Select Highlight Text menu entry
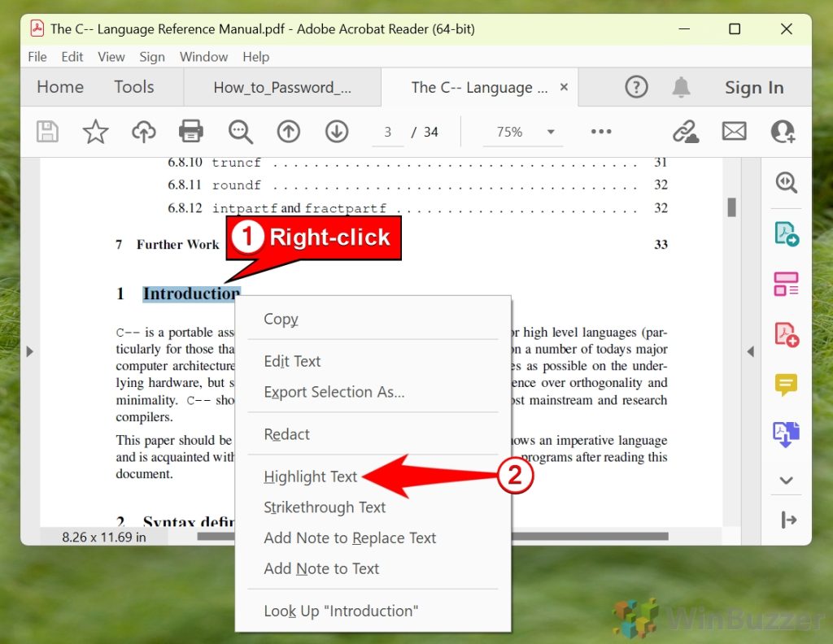833x644 pixels. click(x=373, y=476)
